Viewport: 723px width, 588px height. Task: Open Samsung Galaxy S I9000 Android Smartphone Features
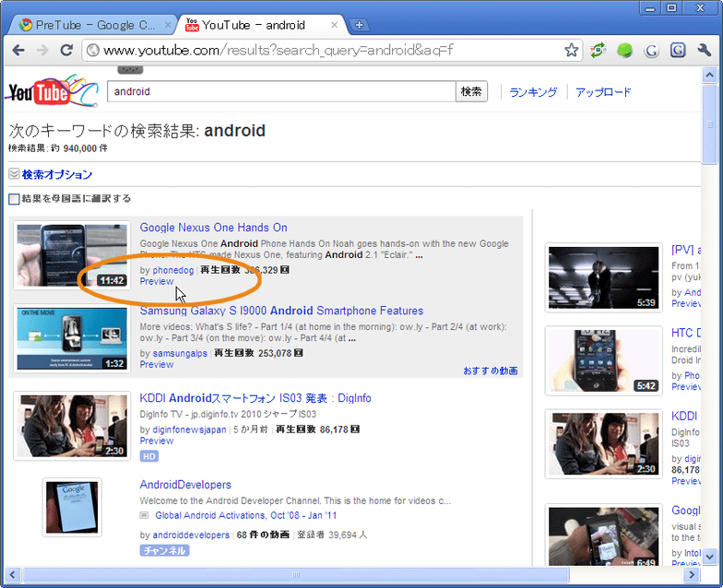pos(281,311)
